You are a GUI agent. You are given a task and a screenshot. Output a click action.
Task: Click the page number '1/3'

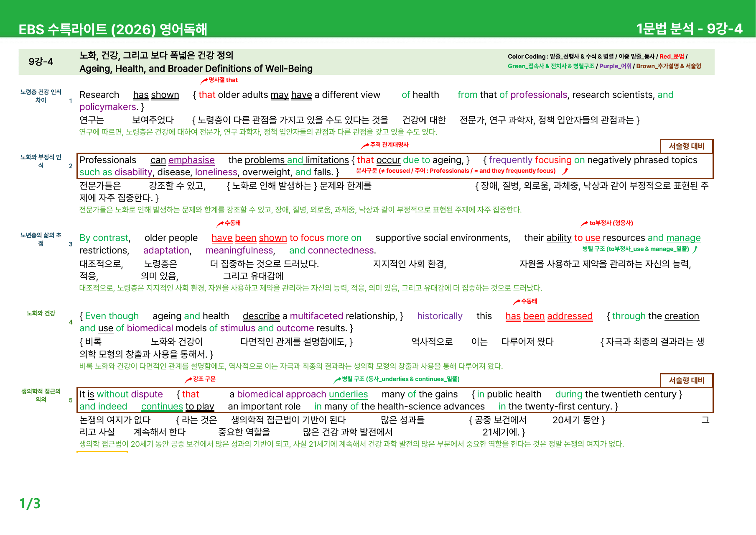[30, 504]
